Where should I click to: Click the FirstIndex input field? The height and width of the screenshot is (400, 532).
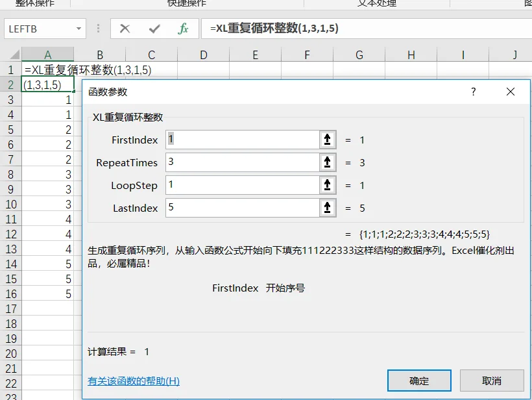click(243, 139)
